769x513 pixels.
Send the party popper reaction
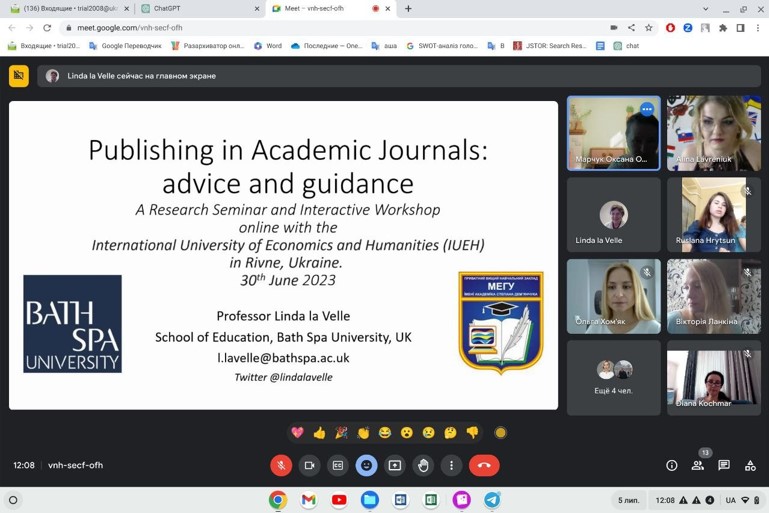tap(341, 433)
